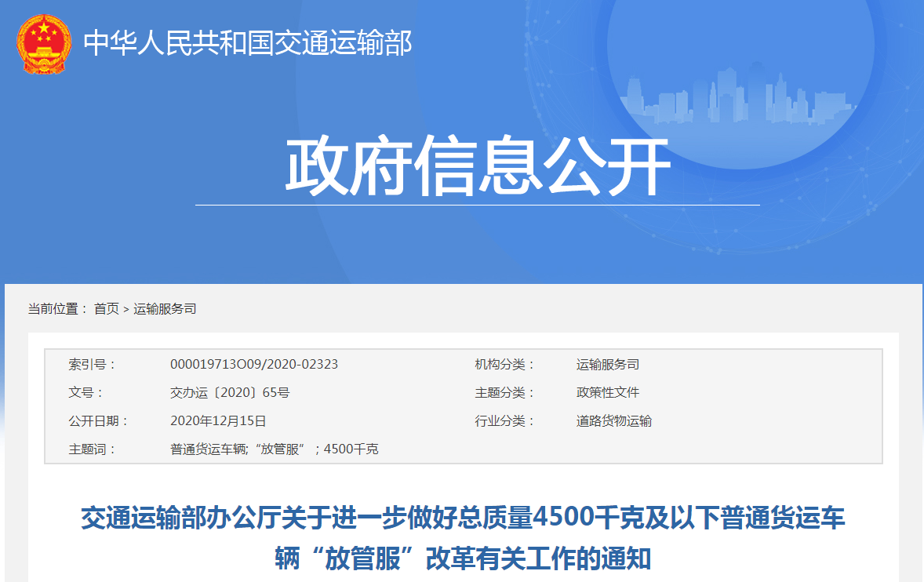Click the keyword 普通货运车辆 in 主题词 row
Image resolution: width=924 pixels, height=582 pixels.
[x=207, y=449]
